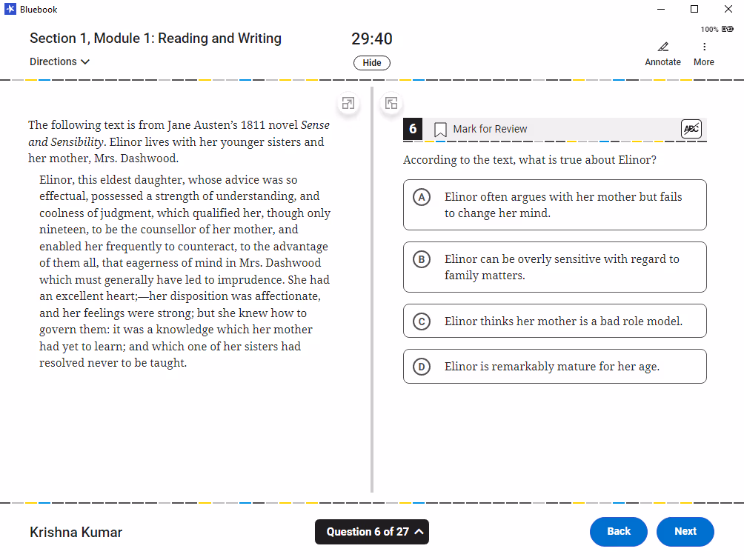Toggle the ABC answer cross-out tool
744x560 pixels.
click(x=691, y=129)
